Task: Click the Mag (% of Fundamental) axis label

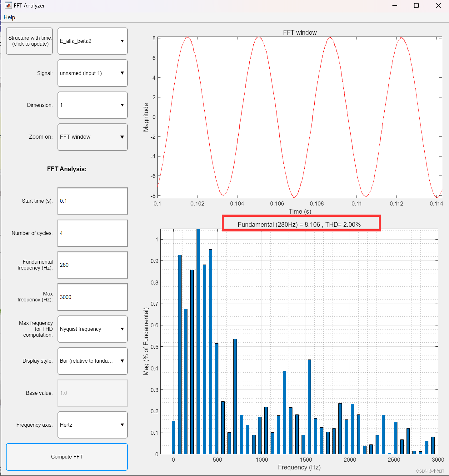Action: pyautogui.click(x=146, y=341)
